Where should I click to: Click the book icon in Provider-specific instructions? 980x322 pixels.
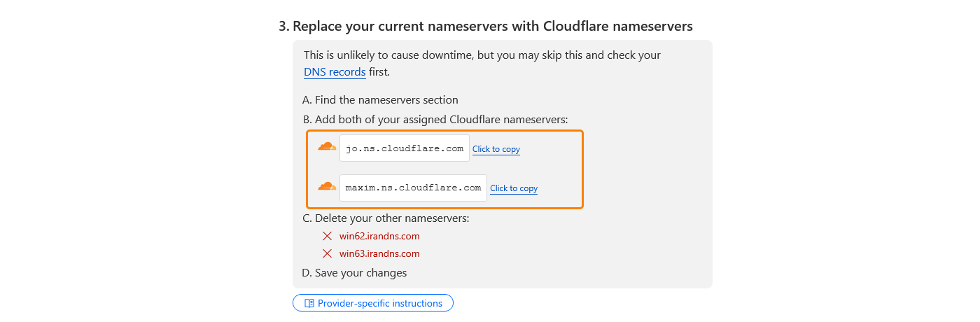click(x=309, y=303)
